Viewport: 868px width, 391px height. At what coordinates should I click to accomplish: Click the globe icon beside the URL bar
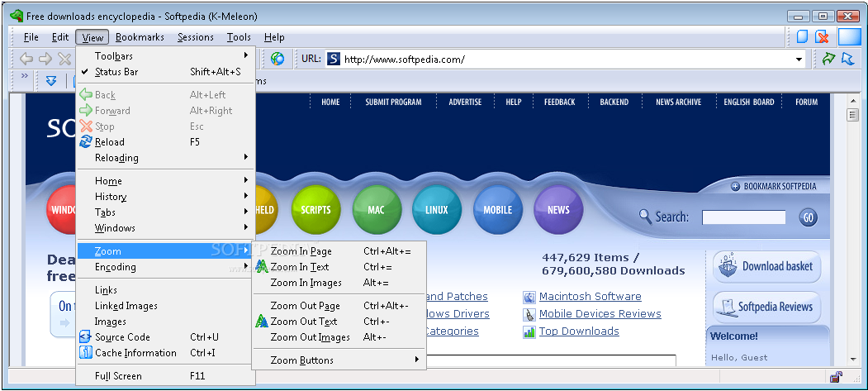tap(277, 59)
